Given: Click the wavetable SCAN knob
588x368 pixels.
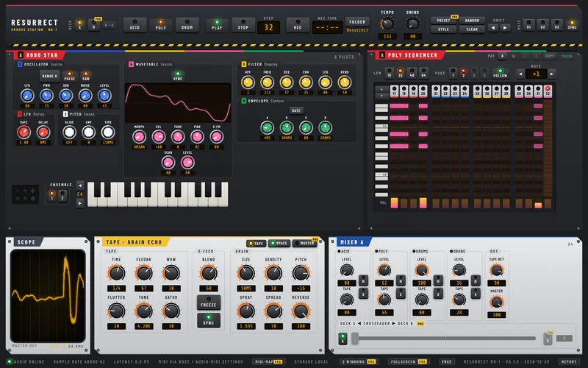Looking at the screenshot, I should tap(168, 163).
